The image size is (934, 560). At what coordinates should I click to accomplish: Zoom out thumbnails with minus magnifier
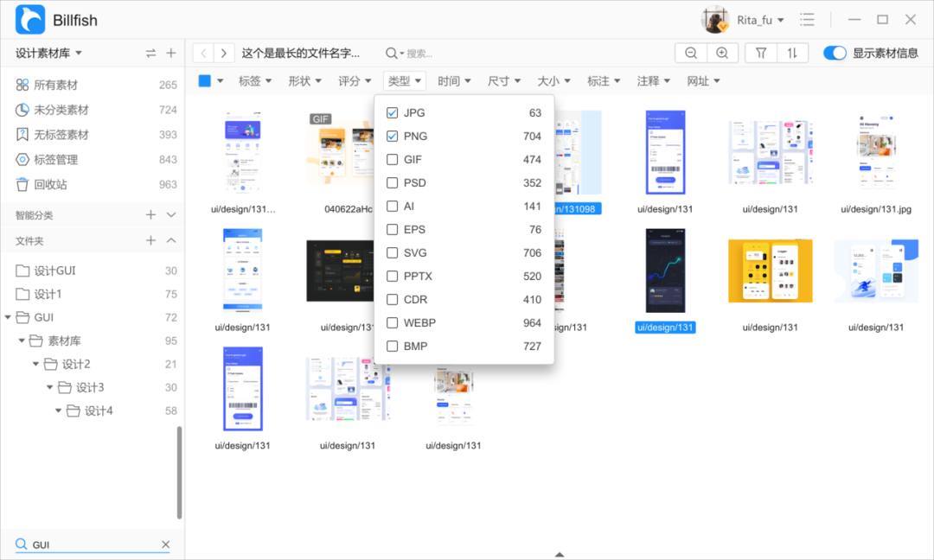(x=691, y=53)
